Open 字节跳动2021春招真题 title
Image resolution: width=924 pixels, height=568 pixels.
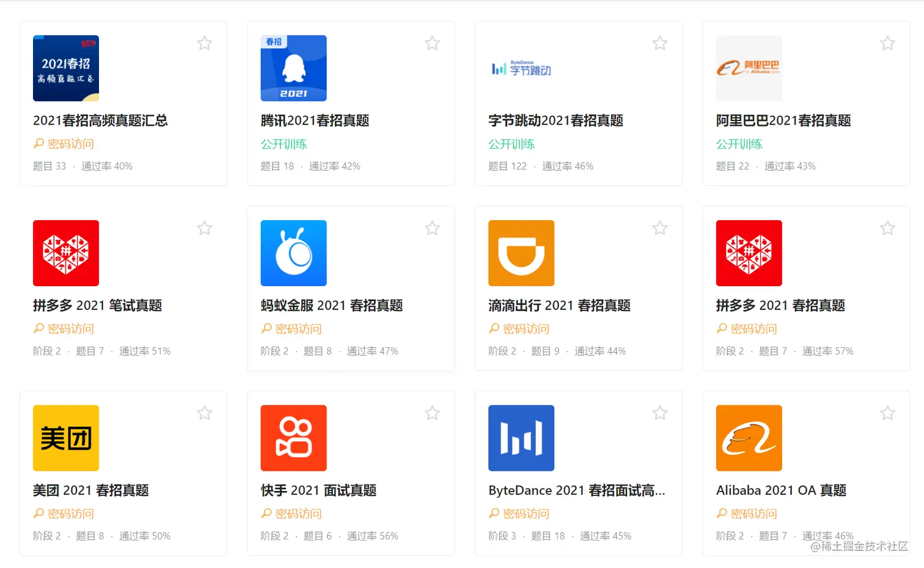(555, 120)
